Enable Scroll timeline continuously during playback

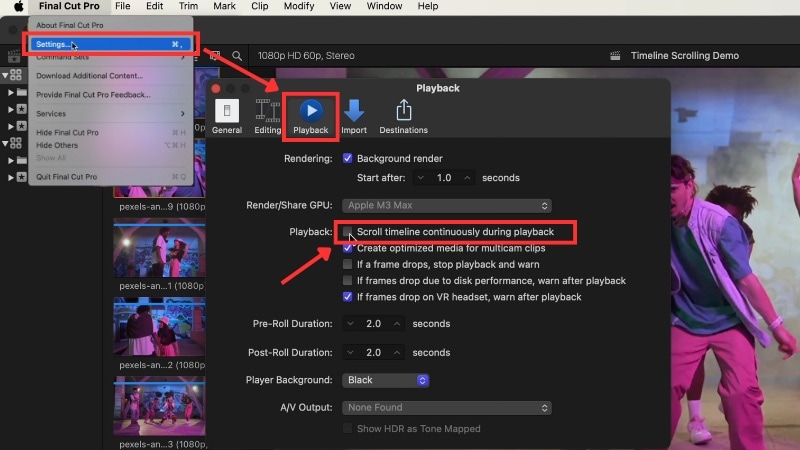coord(347,232)
